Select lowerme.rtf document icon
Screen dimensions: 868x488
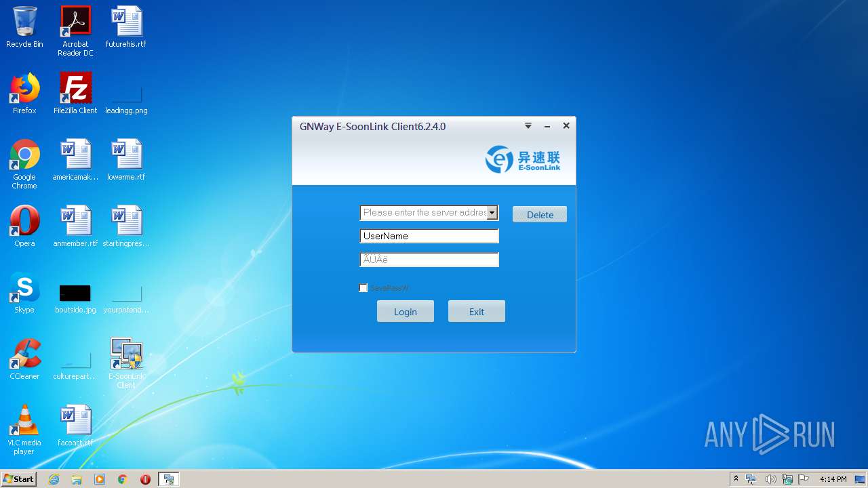point(126,160)
